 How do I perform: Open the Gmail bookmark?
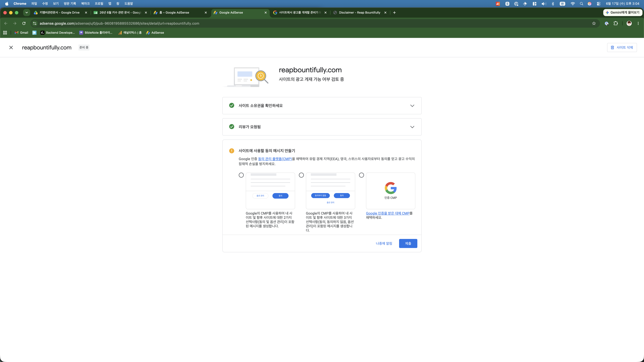click(22, 33)
